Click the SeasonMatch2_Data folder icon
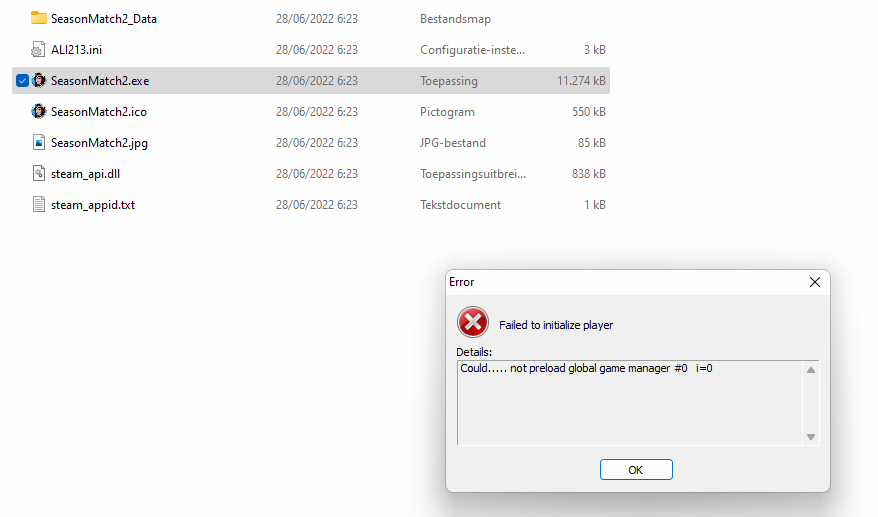The width and height of the screenshot is (878, 517). [x=39, y=18]
